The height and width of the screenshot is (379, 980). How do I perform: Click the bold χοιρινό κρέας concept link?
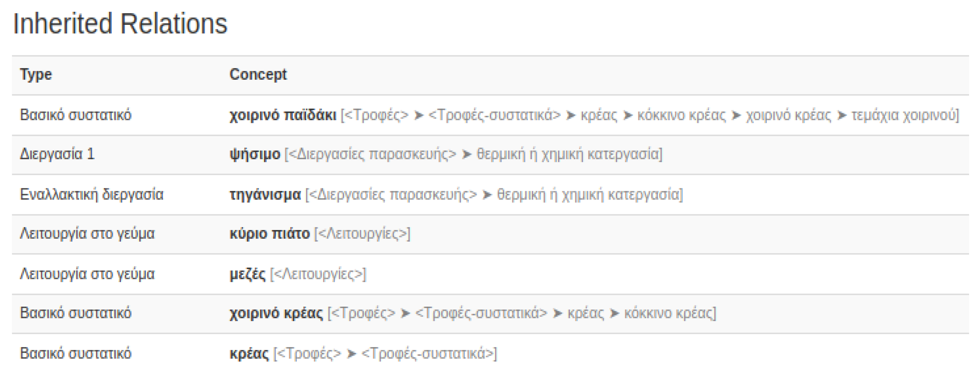click(276, 313)
